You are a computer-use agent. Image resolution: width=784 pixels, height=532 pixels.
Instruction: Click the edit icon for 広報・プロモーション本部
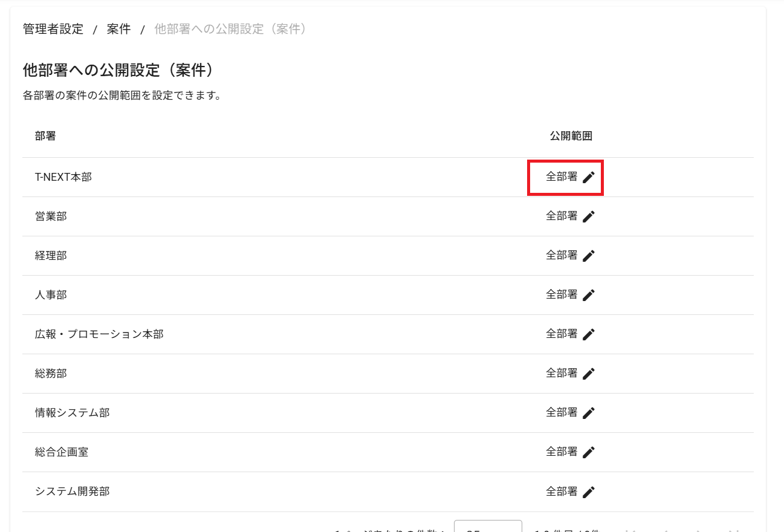[x=589, y=334]
